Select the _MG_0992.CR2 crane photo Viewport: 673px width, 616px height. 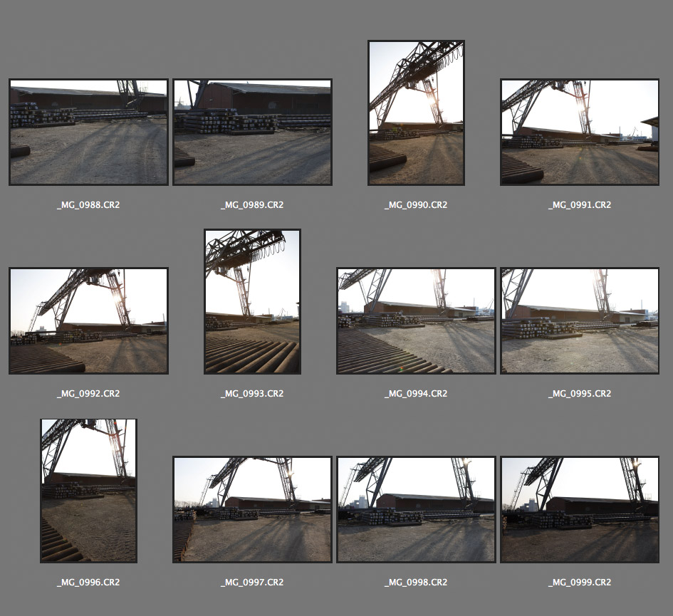click(88, 320)
